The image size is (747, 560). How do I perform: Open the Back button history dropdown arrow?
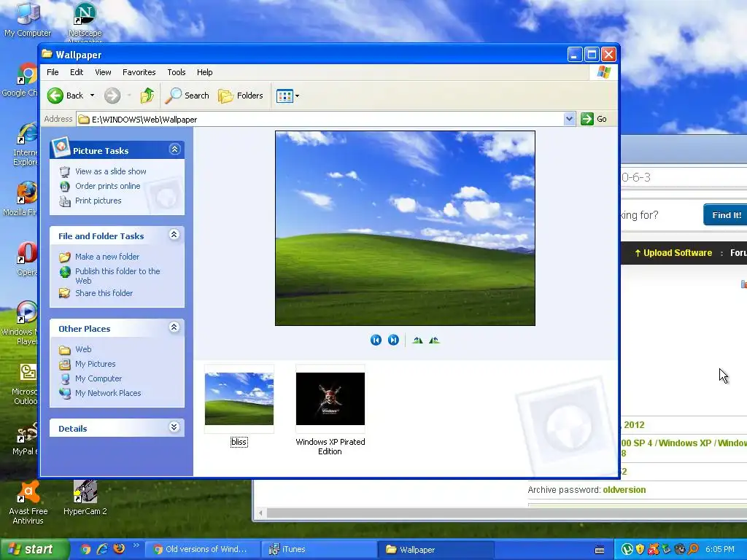coord(92,96)
